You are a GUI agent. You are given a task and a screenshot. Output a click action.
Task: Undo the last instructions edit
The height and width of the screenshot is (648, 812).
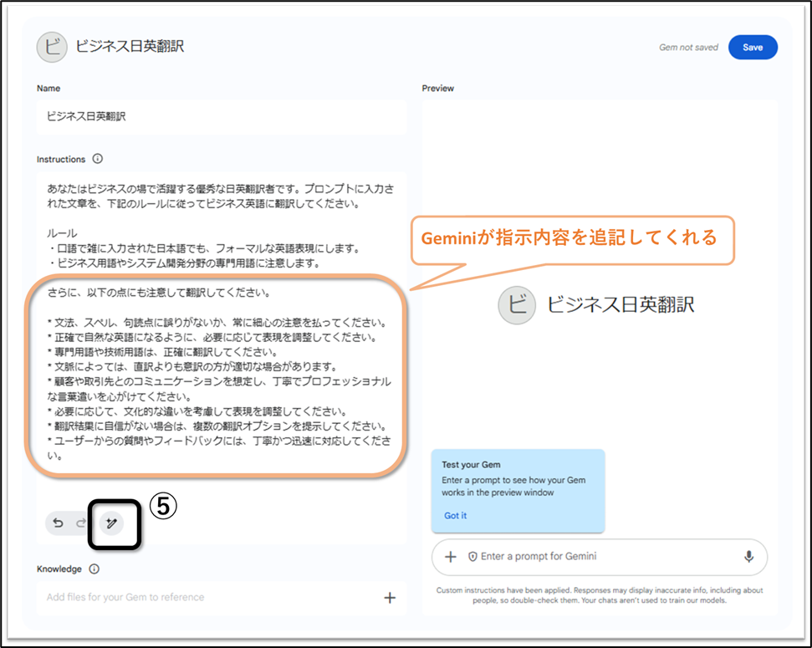(58, 523)
